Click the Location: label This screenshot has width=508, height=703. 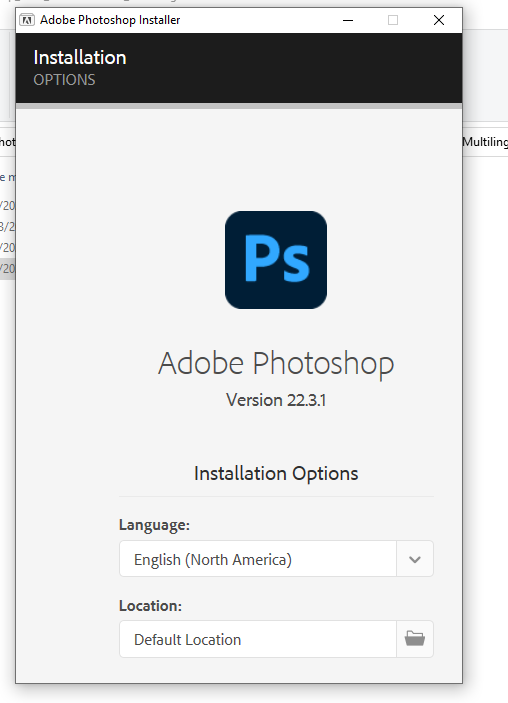150,606
